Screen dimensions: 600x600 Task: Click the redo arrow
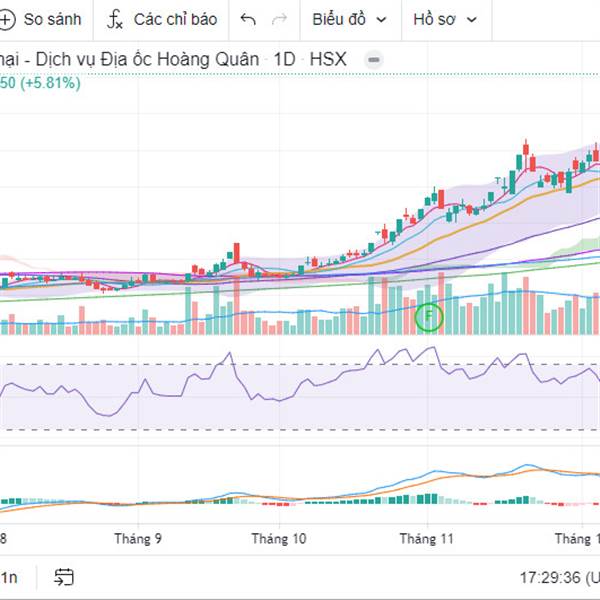point(279,19)
